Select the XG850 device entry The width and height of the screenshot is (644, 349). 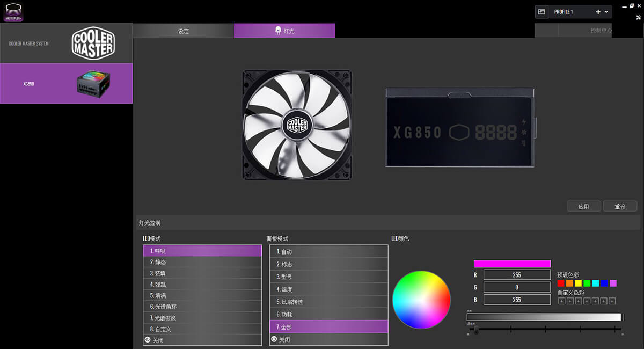coord(67,83)
